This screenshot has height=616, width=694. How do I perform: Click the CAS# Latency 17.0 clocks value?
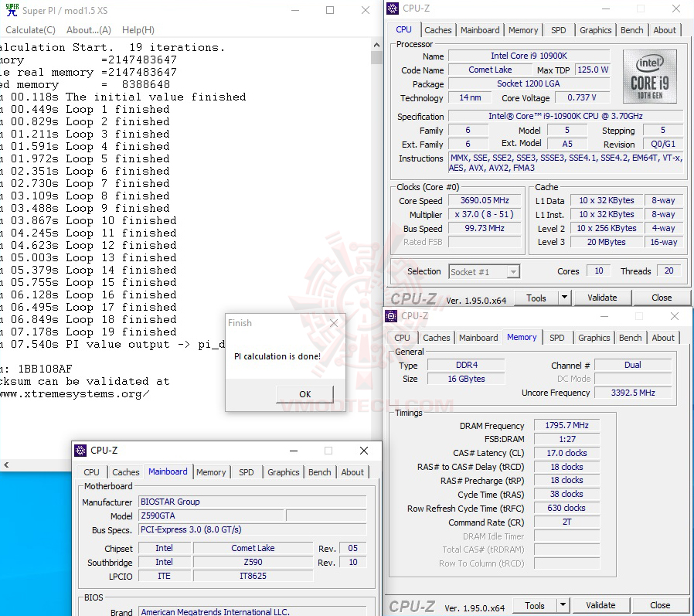566,453
